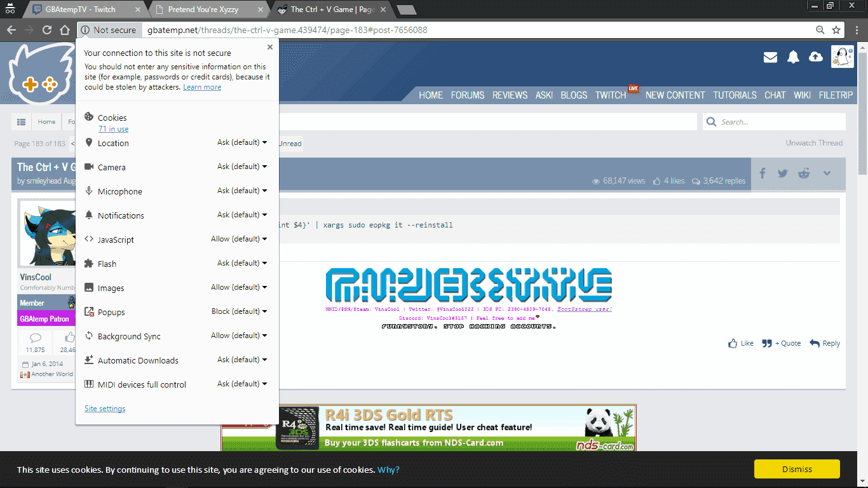Open the ASK! navigation item
The width and height of the screenshot is (868, 488).
[x=544, y=95]
